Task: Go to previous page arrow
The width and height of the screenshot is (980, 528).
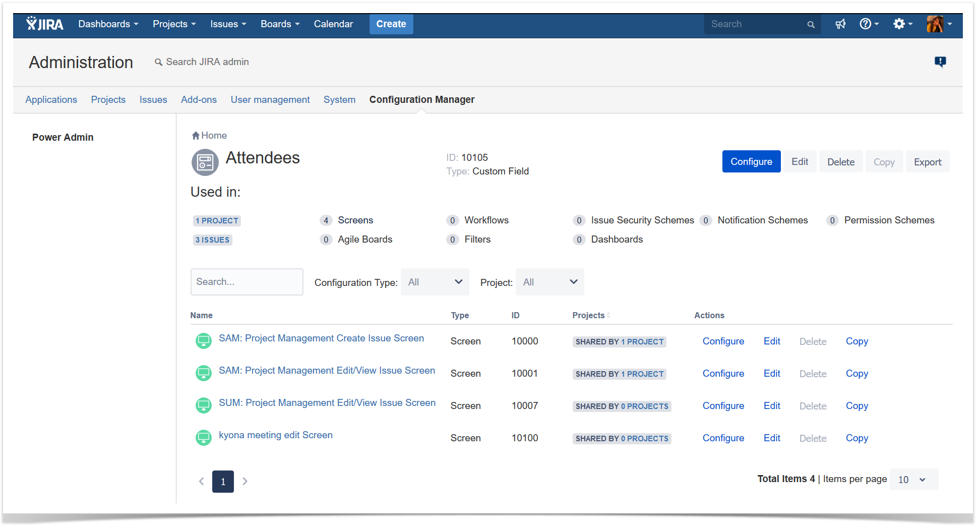Action: (201, 481)
